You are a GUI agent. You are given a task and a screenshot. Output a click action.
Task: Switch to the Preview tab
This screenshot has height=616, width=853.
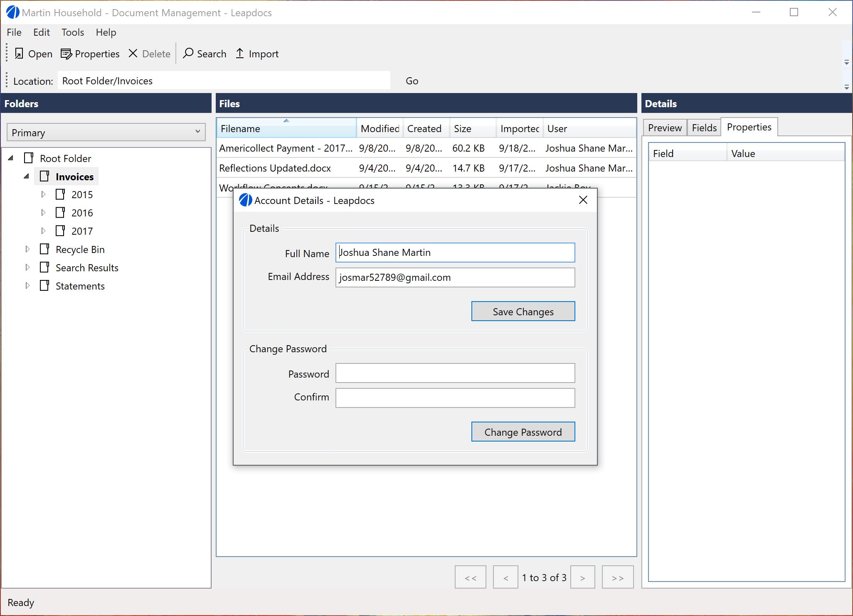(665, 128)
